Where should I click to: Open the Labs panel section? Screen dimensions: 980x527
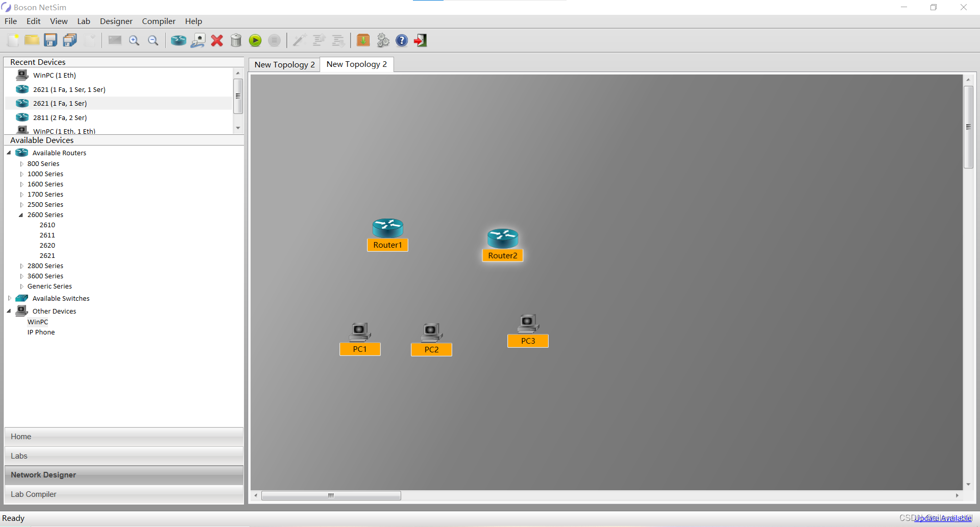coord(124,456)
